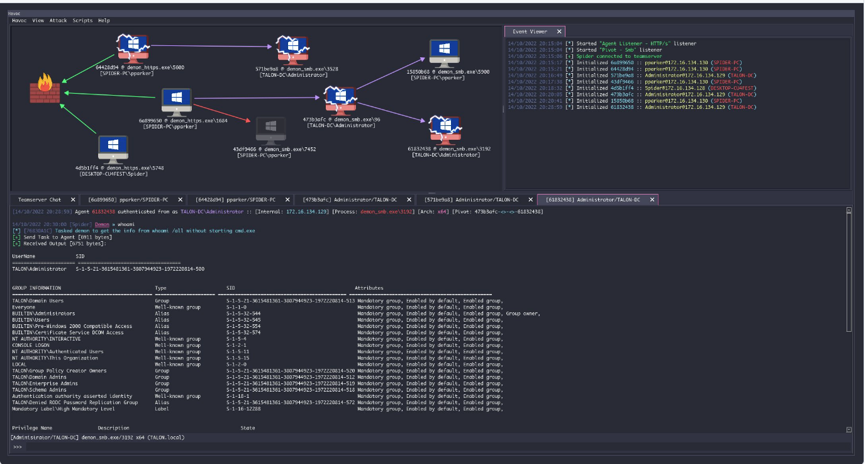The width and height of the screenshot is (868, 464).
Task: Close the Event Viewer tab
Action: (559, 31)
